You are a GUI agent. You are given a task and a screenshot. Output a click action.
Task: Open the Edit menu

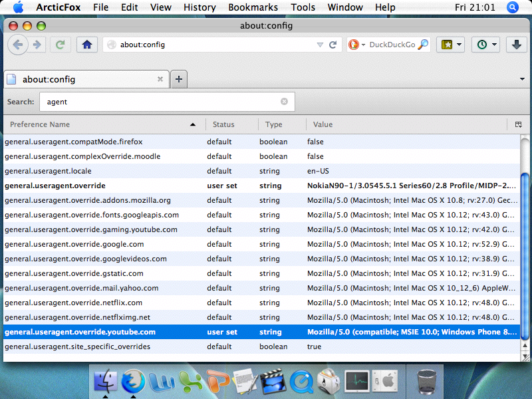[x=129, y=7]
